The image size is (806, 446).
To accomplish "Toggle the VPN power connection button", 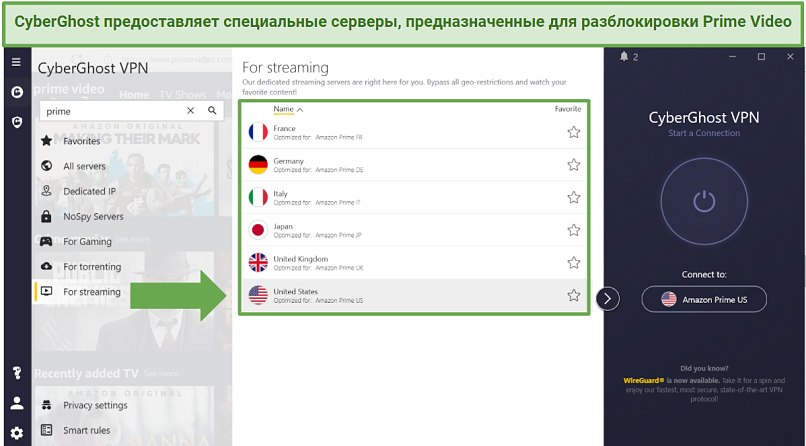I will coord(704,201).
